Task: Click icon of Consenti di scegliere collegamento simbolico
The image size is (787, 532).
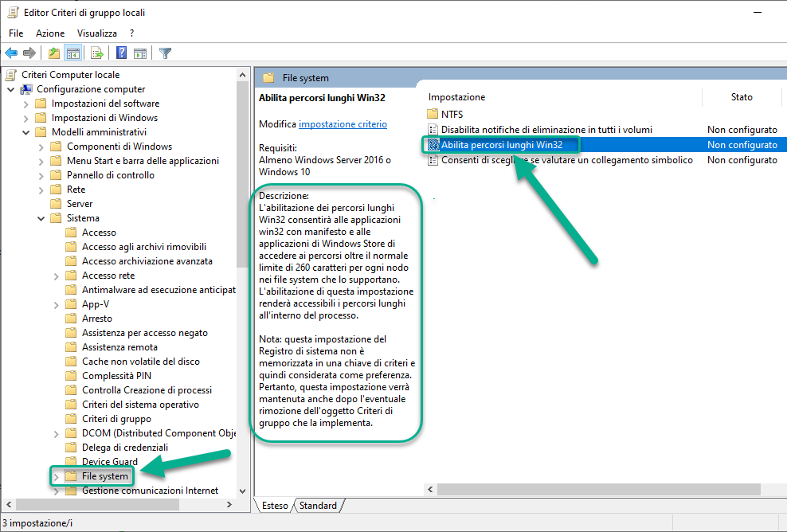Action: click(x=433, y=160)
